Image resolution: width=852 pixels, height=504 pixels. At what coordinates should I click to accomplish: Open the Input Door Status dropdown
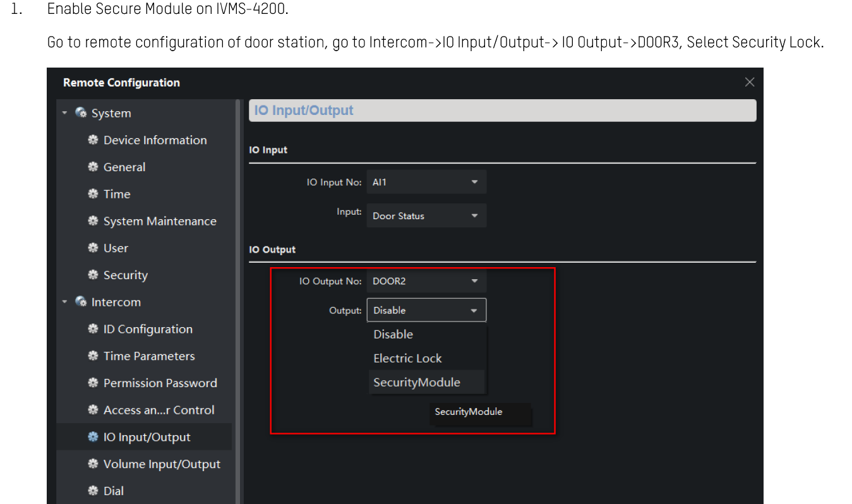[x=426, y=215]
